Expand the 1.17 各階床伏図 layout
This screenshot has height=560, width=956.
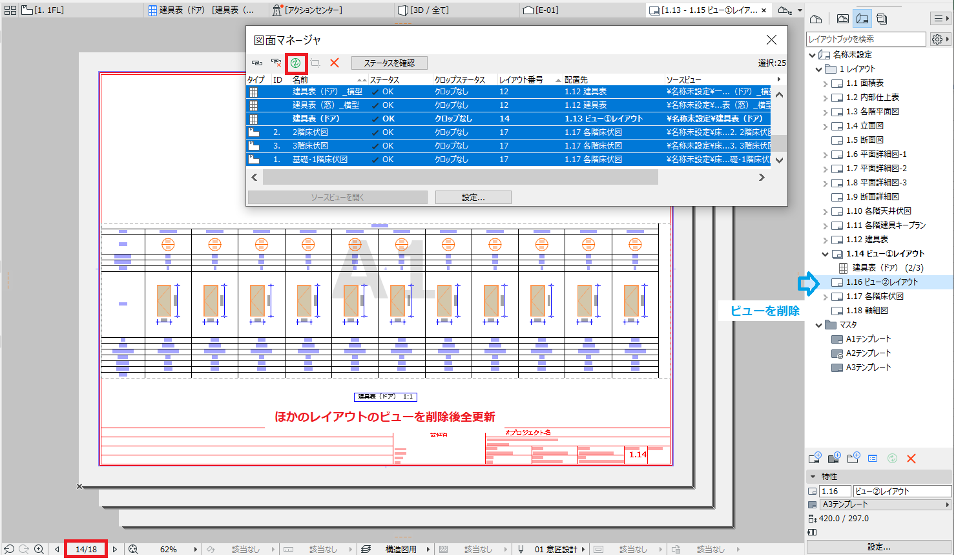pyautogui.click(x=826, y=296)
